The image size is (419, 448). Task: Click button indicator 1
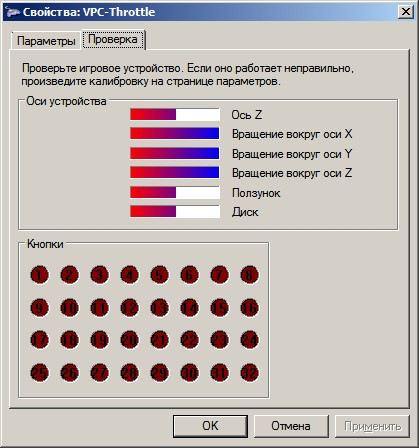pyautogui.click(x=40, y=275)
